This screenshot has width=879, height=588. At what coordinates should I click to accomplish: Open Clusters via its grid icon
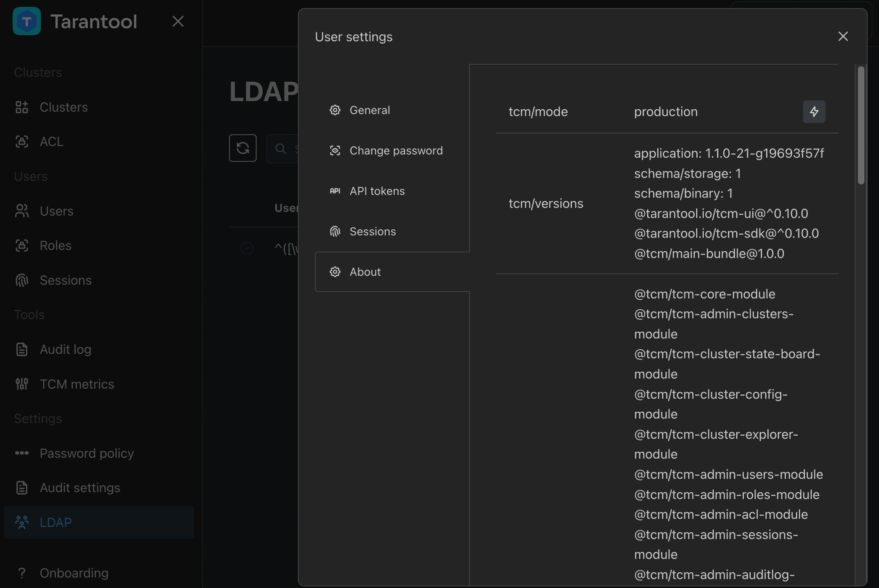pos(22,107)
